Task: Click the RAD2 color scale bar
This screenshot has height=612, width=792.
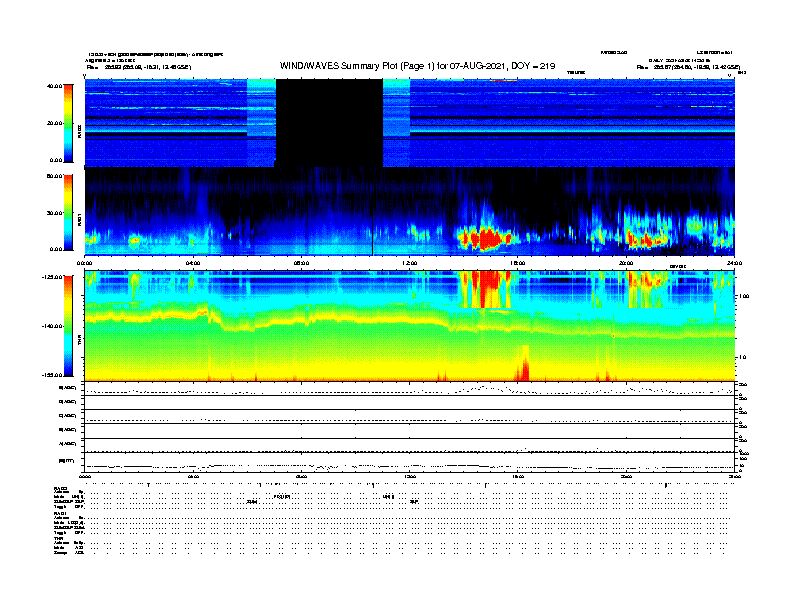Action: 68,122
